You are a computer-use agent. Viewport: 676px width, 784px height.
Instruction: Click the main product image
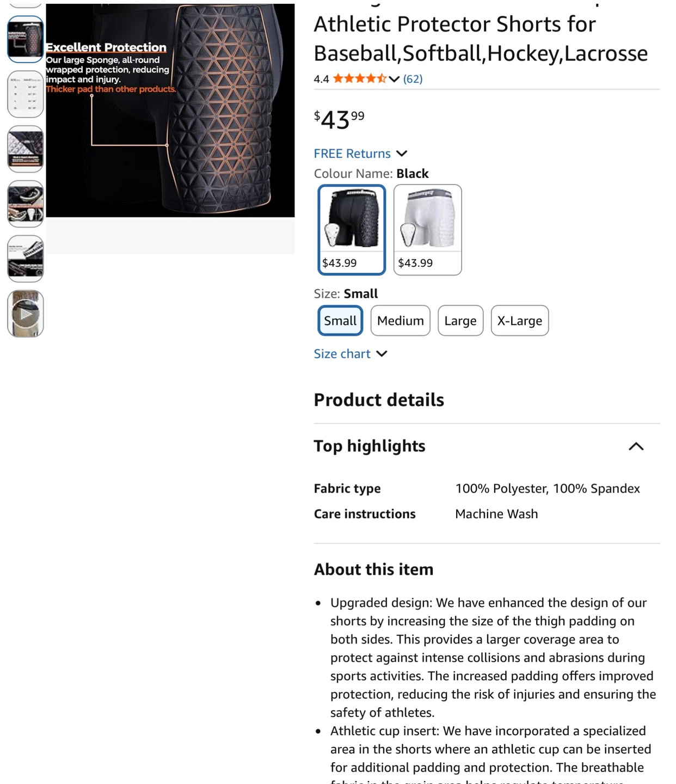pyautogui.click(x=170, y=111)
